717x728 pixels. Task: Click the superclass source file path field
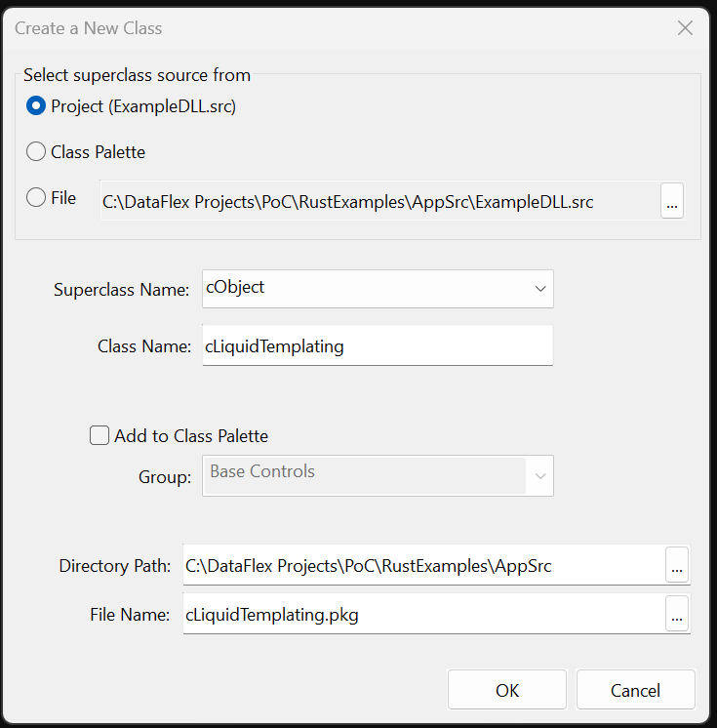click(x=378, y=201)
